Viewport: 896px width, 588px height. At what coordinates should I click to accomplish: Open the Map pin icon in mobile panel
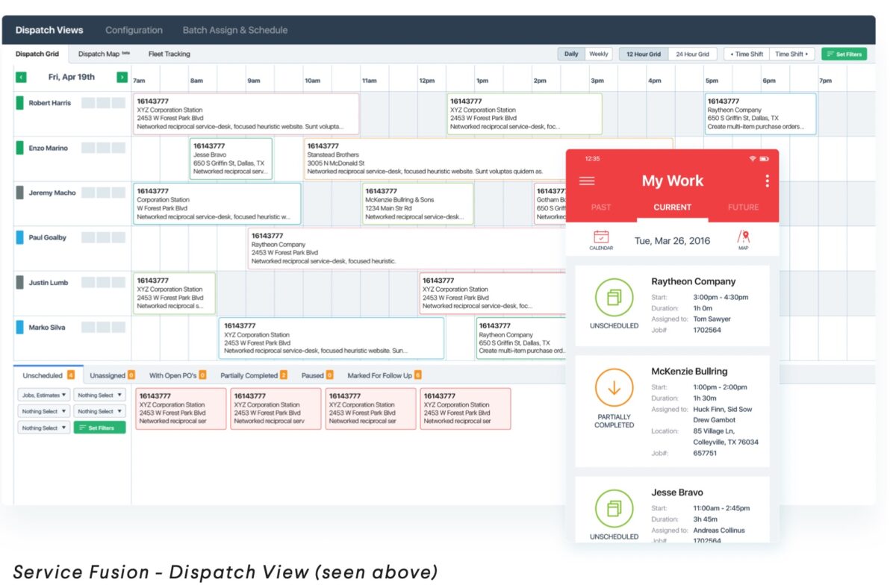coord(743,240)
